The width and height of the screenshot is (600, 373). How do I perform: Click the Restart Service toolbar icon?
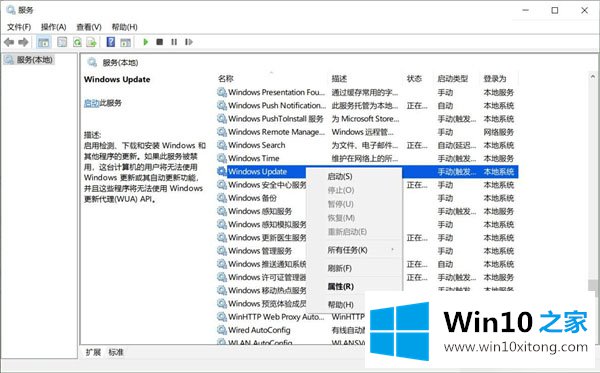tap(189, 42)
